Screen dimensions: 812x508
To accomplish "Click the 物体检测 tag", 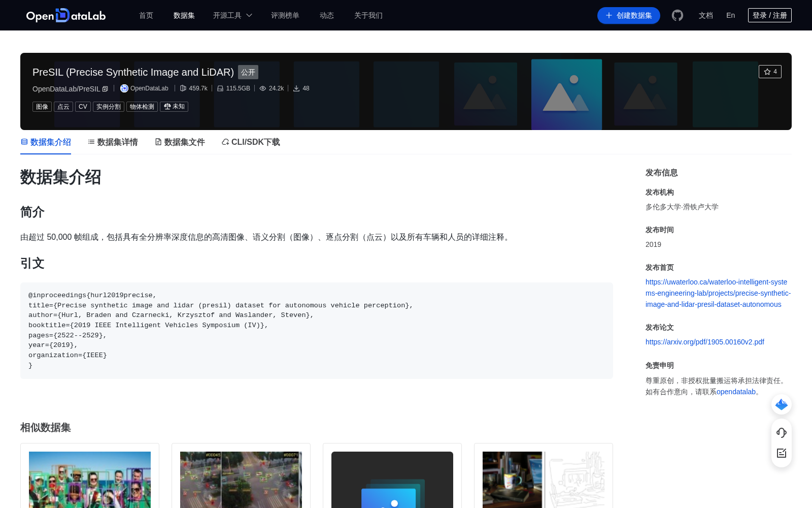I will point(142,107).
